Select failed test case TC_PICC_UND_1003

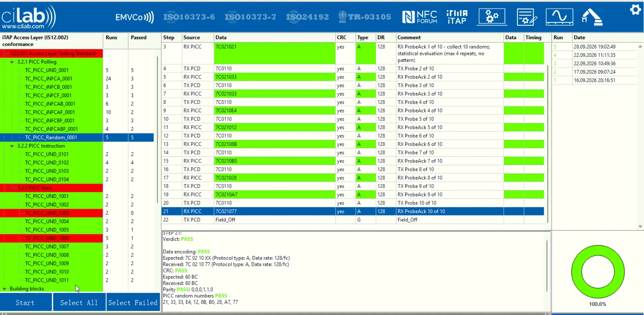pyautogui.click(x=47, y=213)
